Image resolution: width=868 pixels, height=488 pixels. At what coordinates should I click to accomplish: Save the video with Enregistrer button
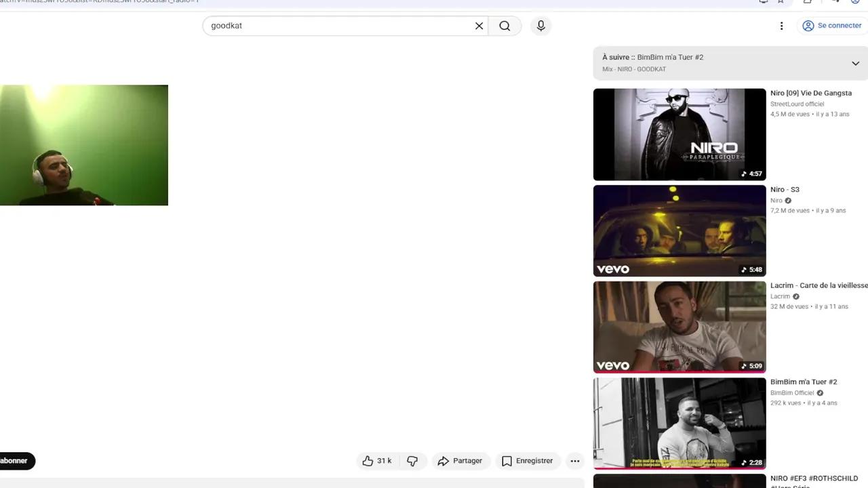point(528,461)
